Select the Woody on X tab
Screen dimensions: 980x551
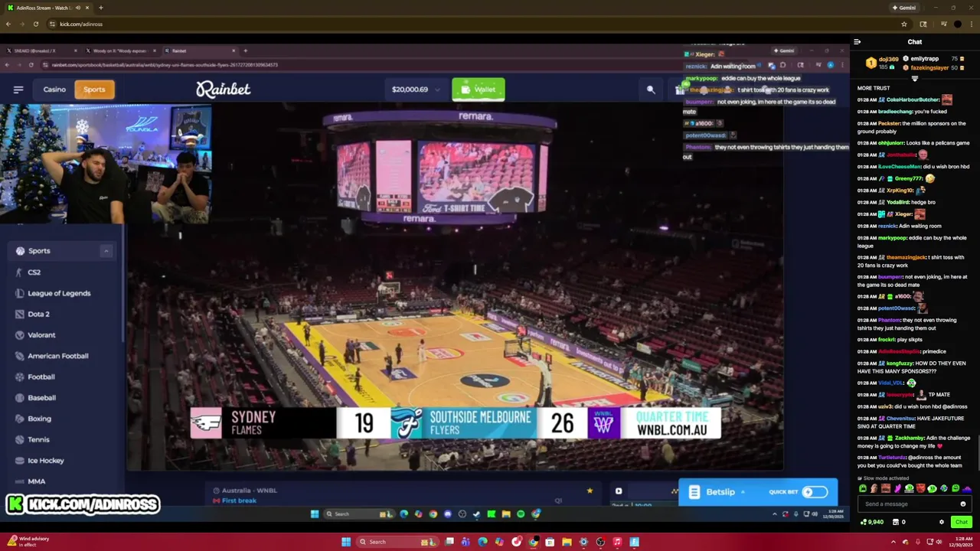pos(119,51)
